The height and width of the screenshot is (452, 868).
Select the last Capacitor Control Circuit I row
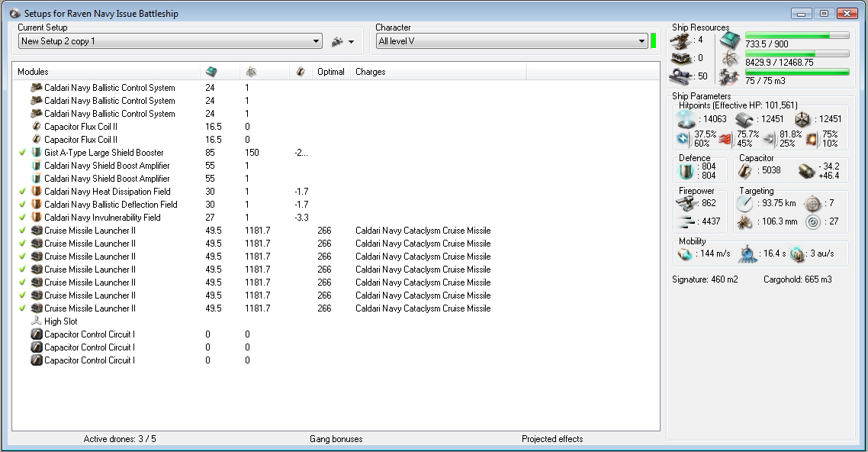(x=336, y=360)
